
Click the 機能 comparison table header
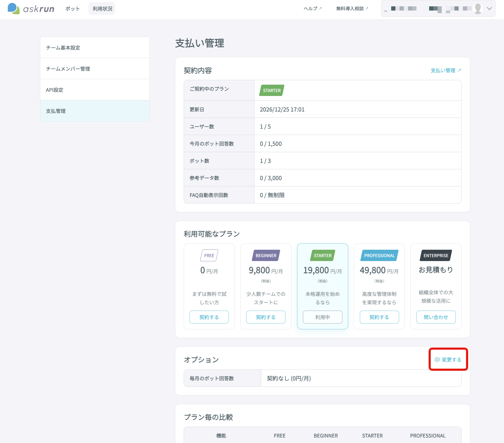click(x=221, y=436)
